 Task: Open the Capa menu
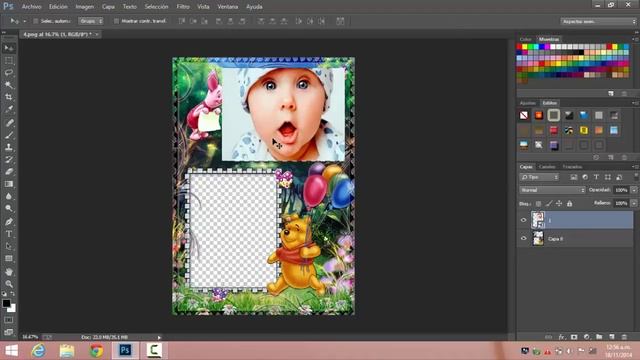(108, 7)
